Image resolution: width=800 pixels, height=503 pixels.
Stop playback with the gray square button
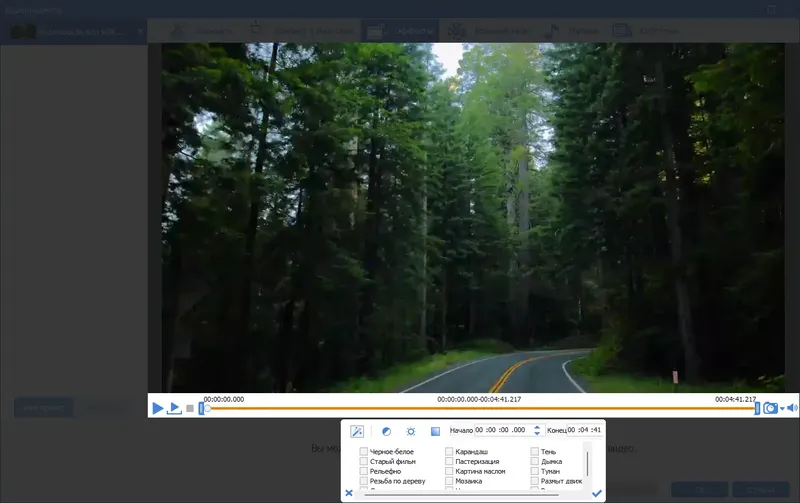[x=190, y=409]
